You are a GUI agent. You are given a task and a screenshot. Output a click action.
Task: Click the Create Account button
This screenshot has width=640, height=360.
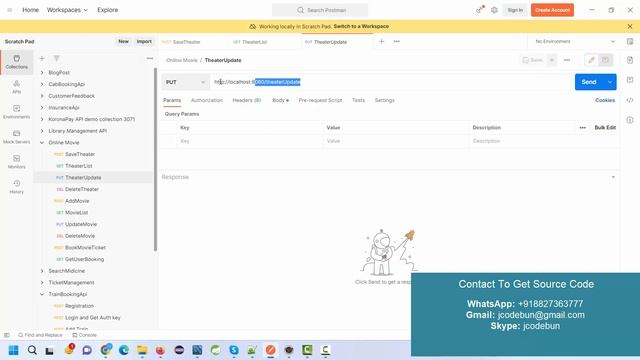point(552,10)
